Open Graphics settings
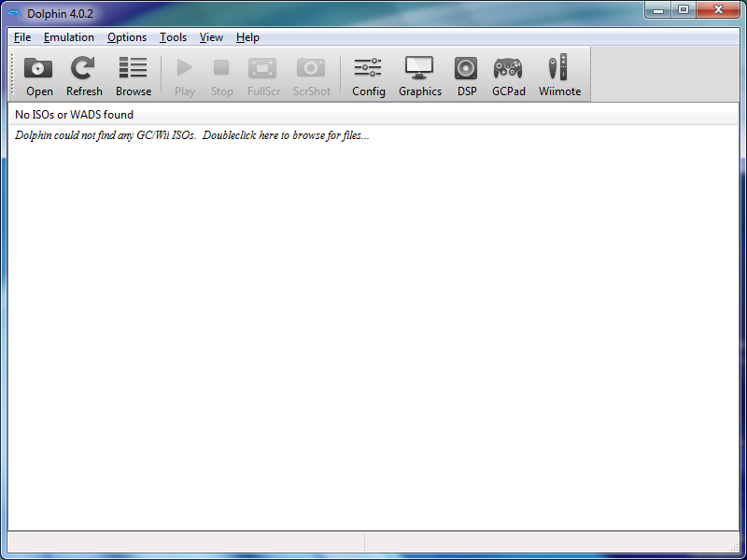This screenshot has width=747, height=560. click(x=419, y=76)
